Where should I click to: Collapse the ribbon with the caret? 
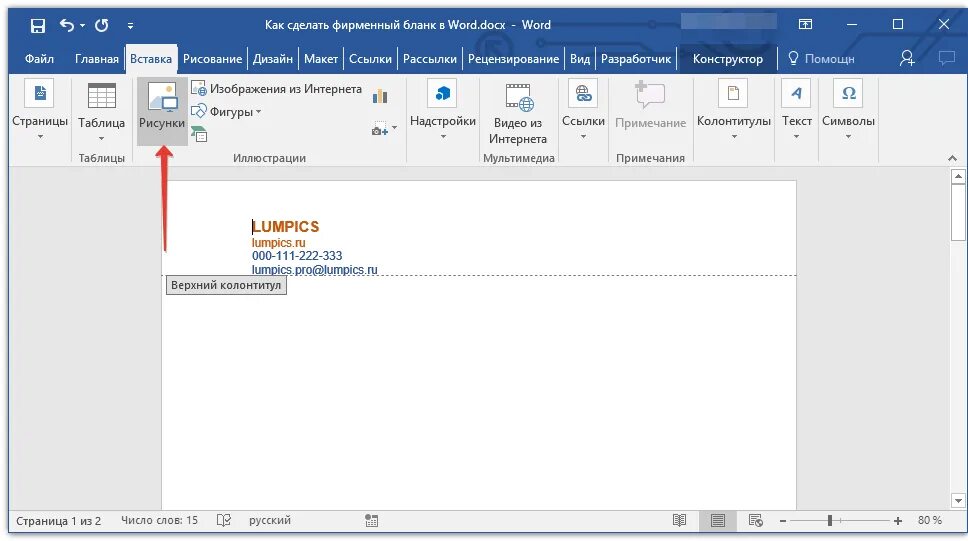(x=952, y=159)
